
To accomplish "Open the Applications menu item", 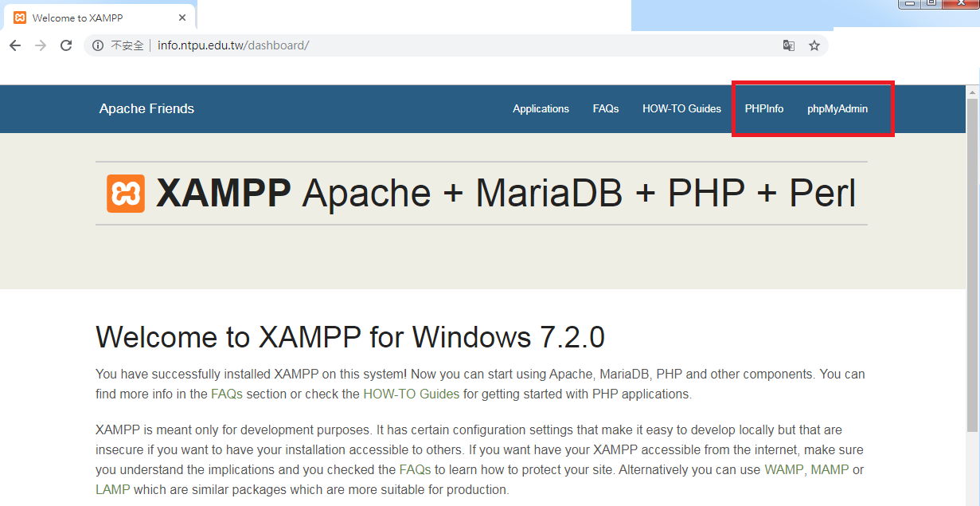I will pyautogui.click(x=541, y=109).
